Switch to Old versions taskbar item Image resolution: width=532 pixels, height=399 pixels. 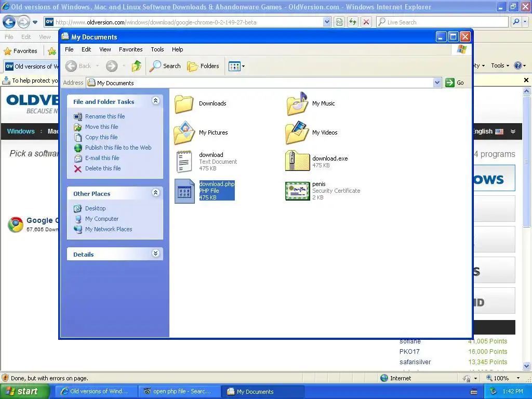[96, 392]
